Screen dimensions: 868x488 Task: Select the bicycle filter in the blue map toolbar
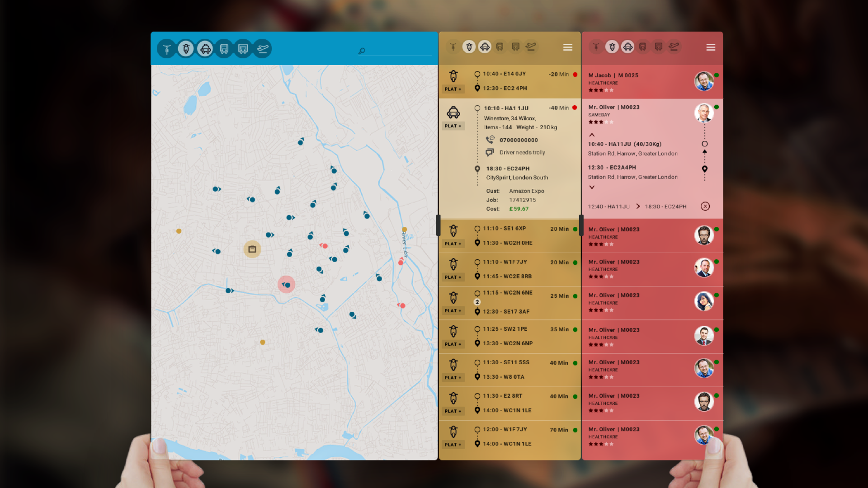tap(167, 49)
